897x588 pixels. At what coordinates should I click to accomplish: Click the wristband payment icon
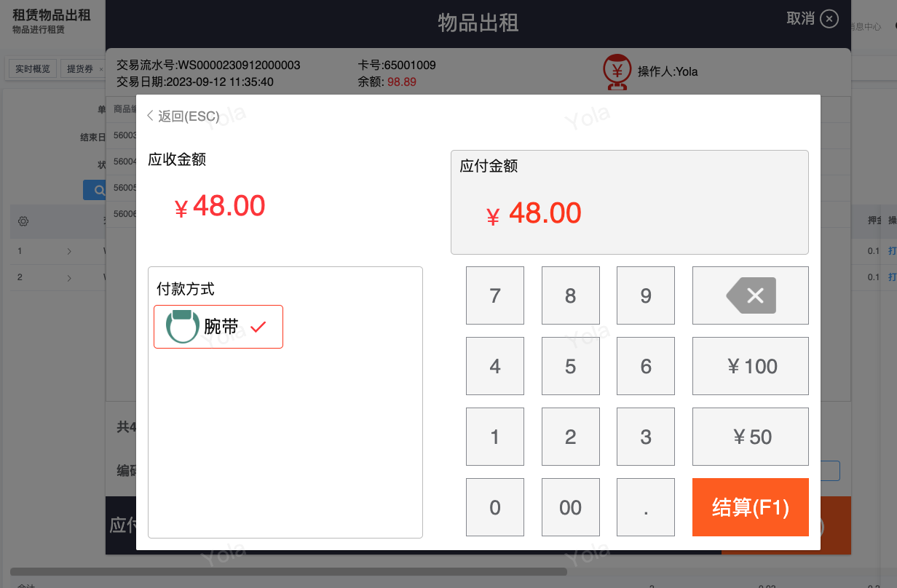[182, 327]
